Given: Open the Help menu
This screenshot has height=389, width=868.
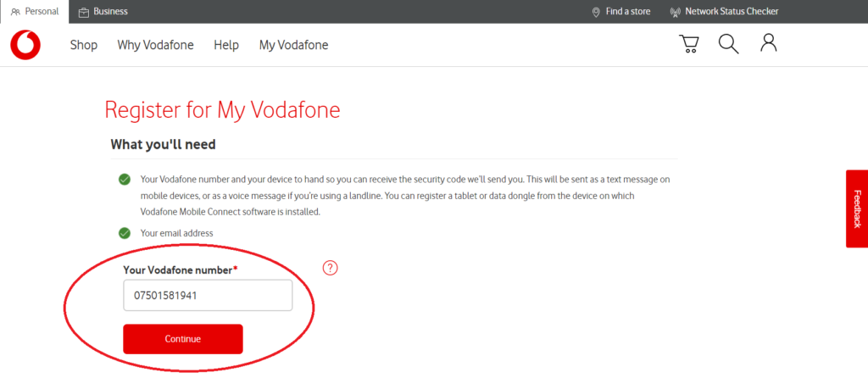Looking at the screenshot, I should pyautogui.click(x=226, y=45).
